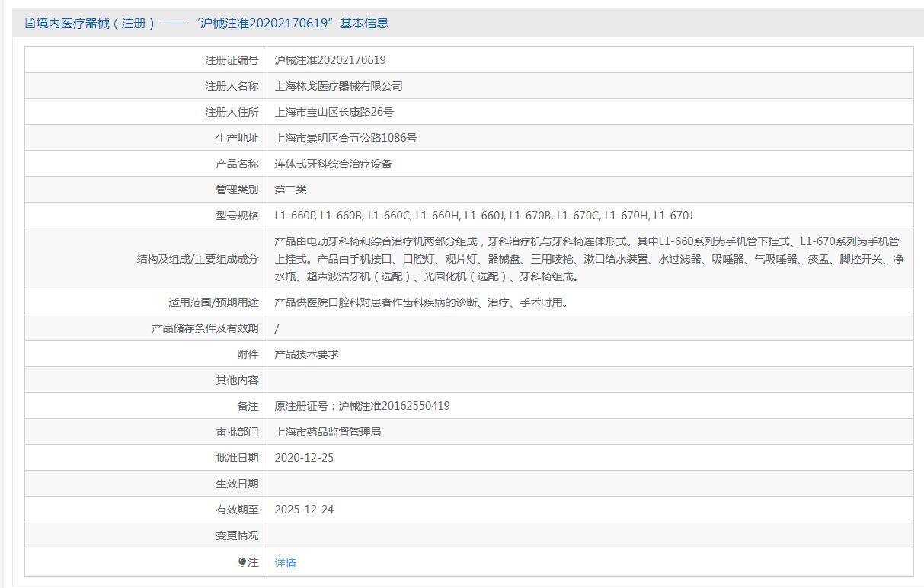Viewport: 924px width, 588px height.
Task: Open the 详情 link in the 注 row
Action: tap(285, 563)
